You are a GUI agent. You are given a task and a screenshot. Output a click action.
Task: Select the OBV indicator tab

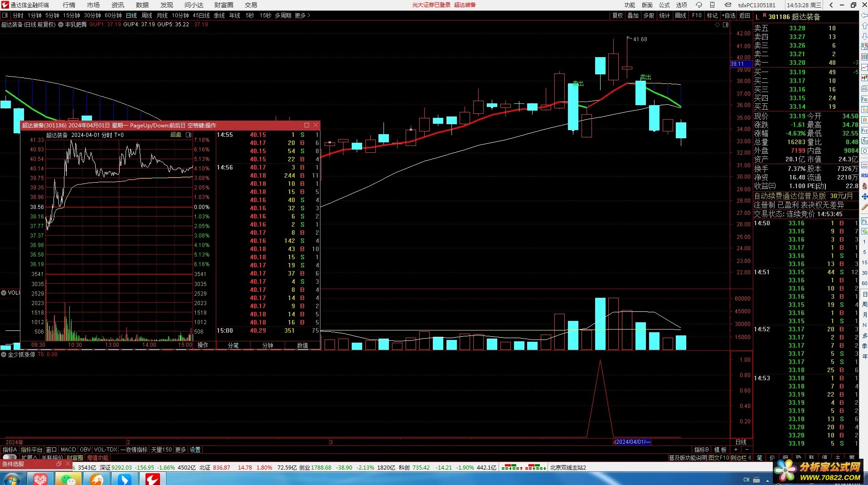[x=85, y=450]
